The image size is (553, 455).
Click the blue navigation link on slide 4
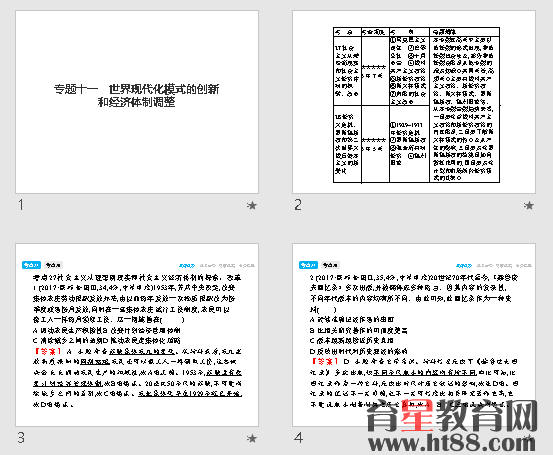pos(464,266)
